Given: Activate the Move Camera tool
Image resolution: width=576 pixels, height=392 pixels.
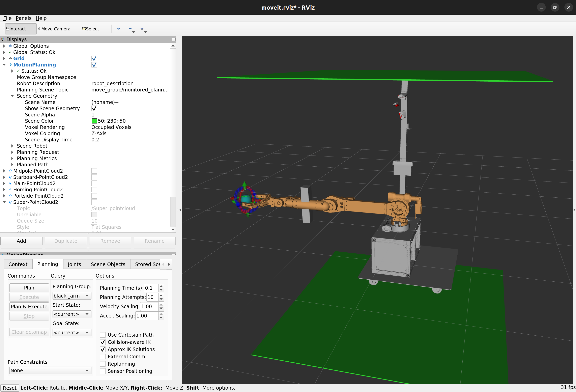Looking at the screenshot, I should click(x=54, y=29).
